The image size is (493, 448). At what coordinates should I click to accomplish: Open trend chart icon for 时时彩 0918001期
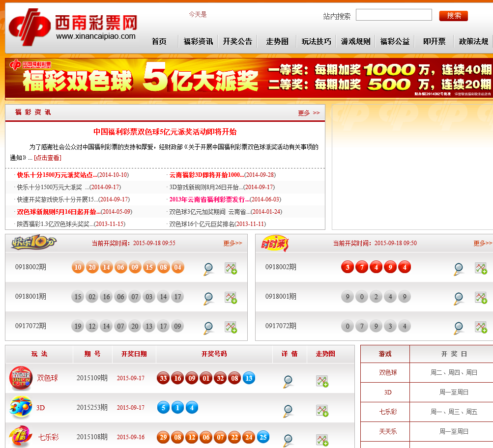(481, 298)
